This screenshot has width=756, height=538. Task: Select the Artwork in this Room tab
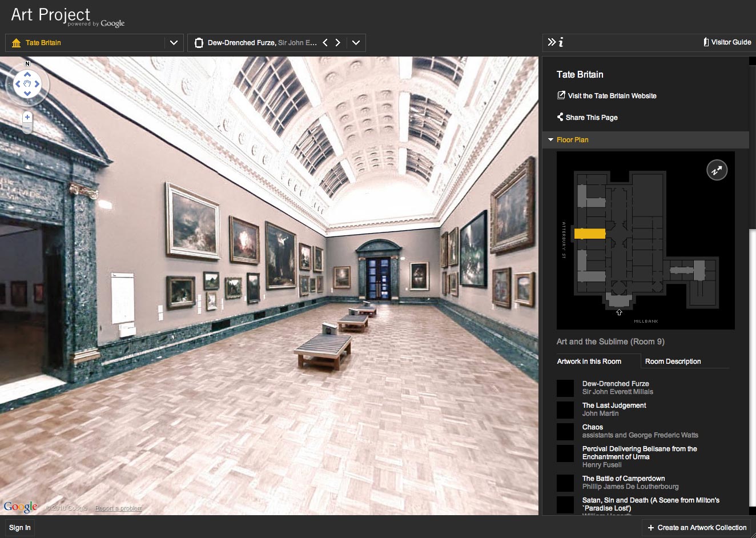(589, 362)
